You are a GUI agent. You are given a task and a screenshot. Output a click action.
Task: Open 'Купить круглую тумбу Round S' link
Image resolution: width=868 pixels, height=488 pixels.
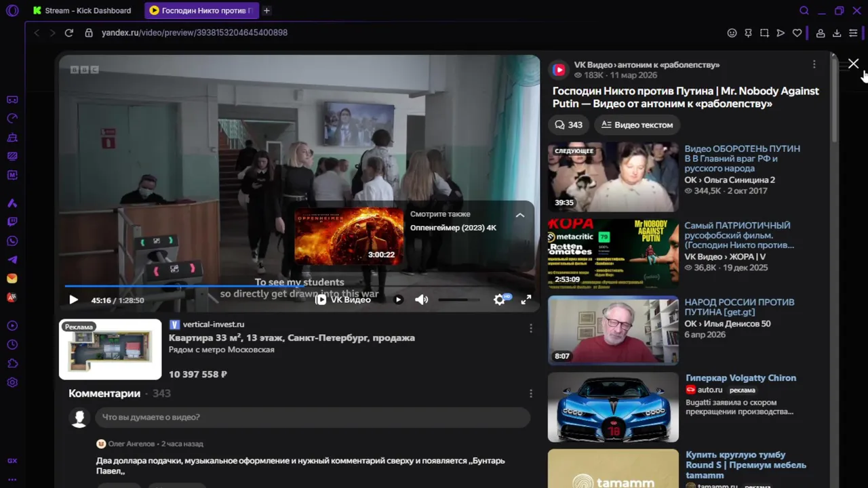click(x=746, y=465)
